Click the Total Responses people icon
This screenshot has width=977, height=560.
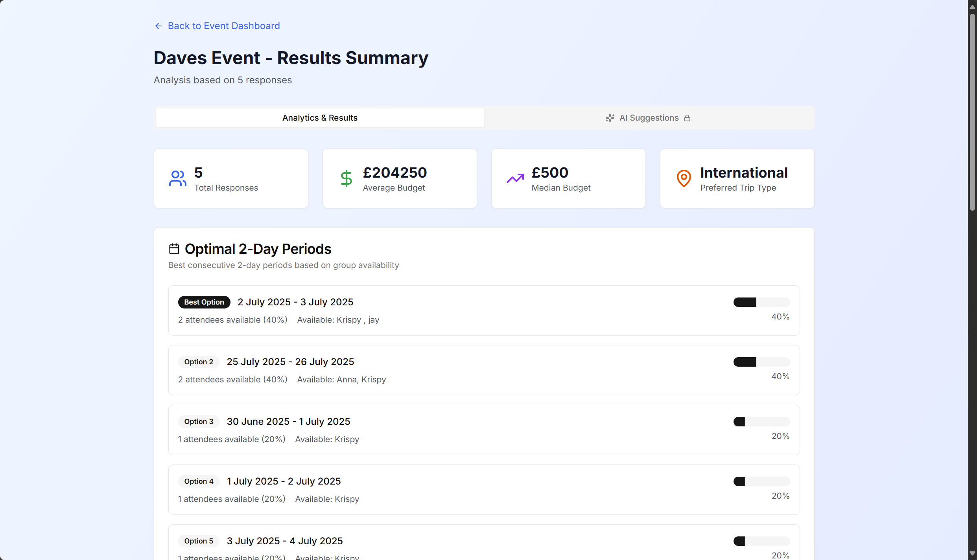tap(177, 178)
